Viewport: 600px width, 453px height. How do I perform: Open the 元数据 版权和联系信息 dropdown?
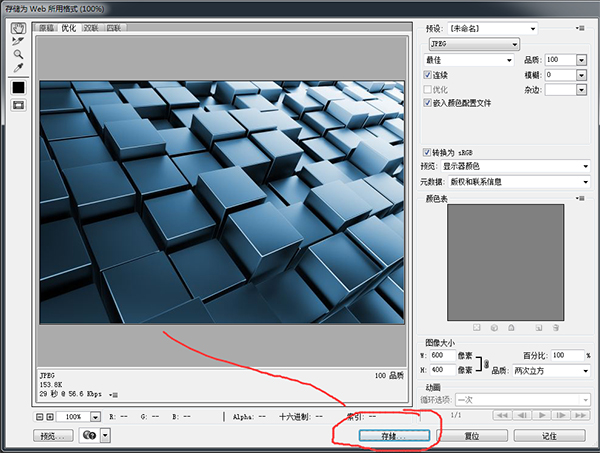[519, 182]
